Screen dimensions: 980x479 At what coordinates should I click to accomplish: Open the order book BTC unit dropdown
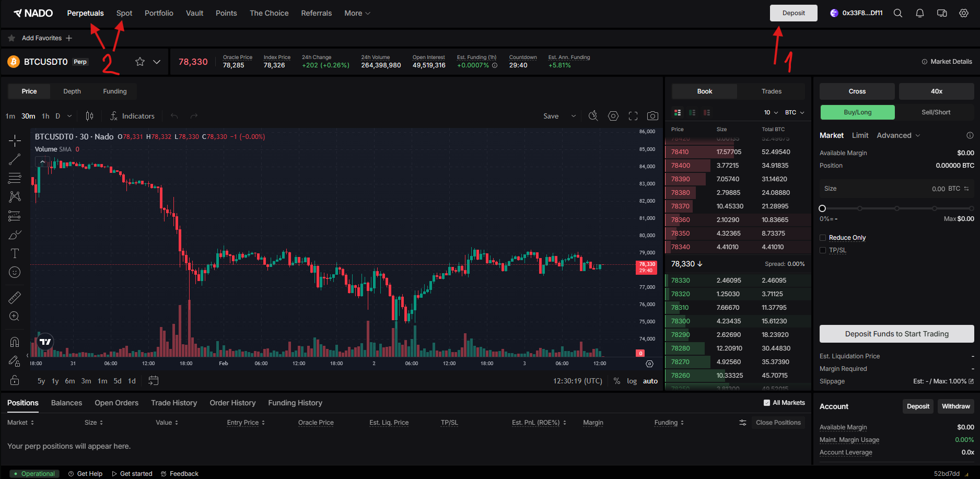[794, 112]
